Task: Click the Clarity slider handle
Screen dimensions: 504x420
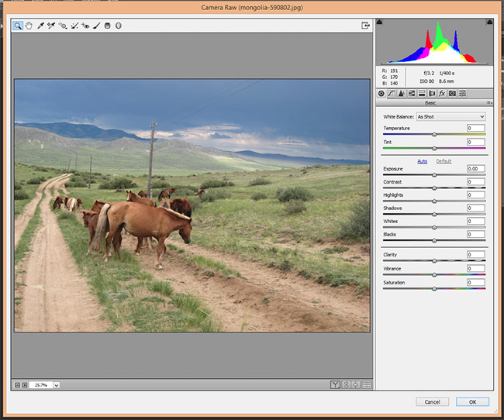Action: point(434,261)
